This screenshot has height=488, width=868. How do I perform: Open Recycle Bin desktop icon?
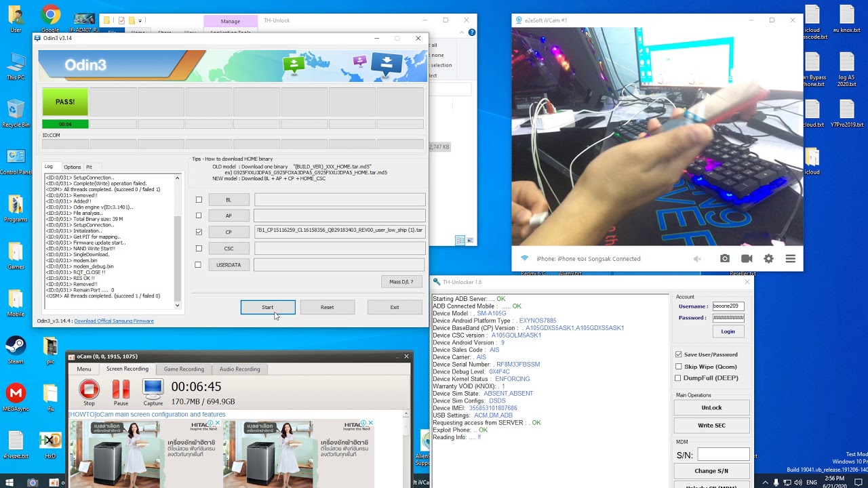click(16, 114)
